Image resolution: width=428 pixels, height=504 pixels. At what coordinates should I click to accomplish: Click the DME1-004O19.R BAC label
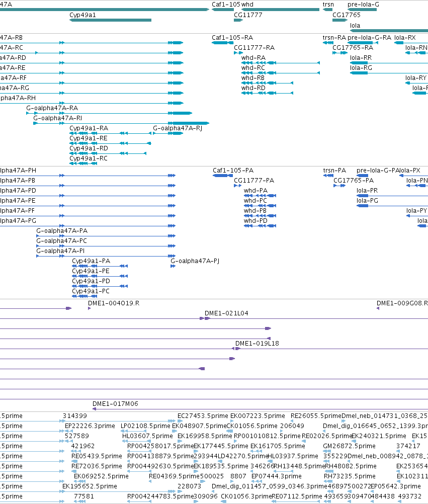click(x=114, y=303)
